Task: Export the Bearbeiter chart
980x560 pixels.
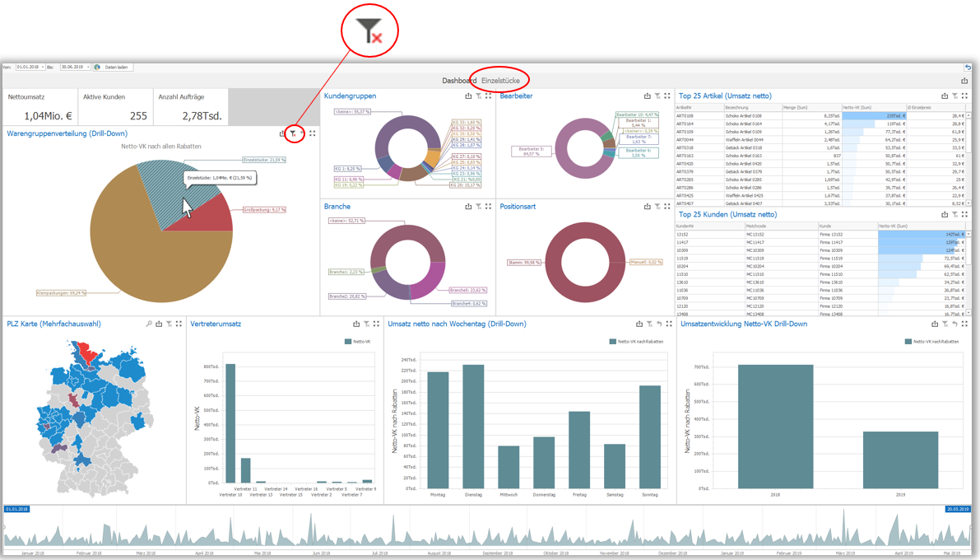Action: pos(647,96)
